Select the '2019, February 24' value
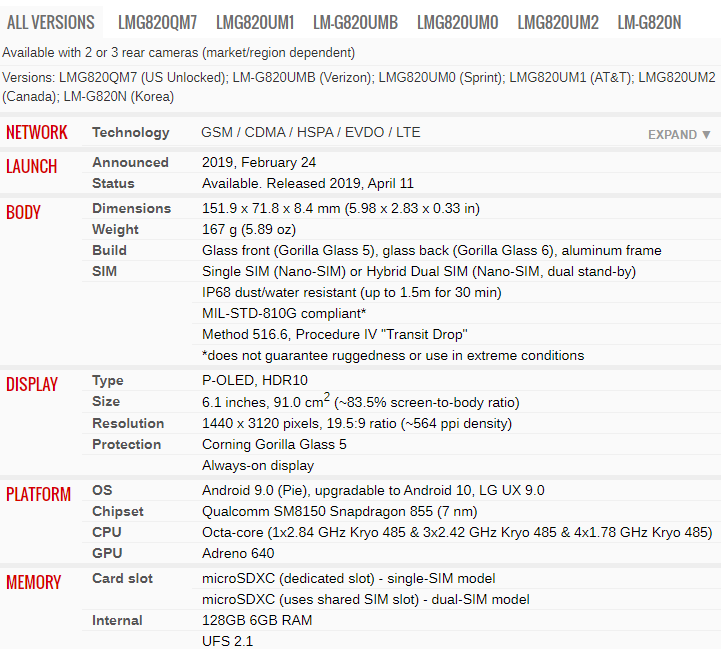This screenshot has width=721, height=649. tap(259, 163)
